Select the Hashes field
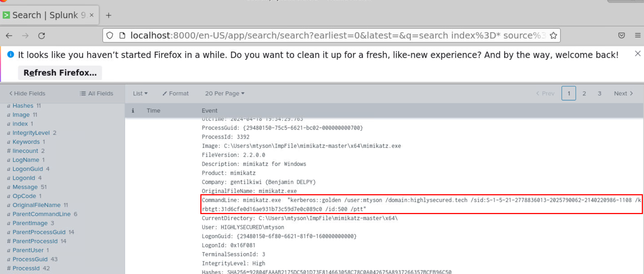Image resolution: width=644 pixels, height=274 pixels. 23,106
